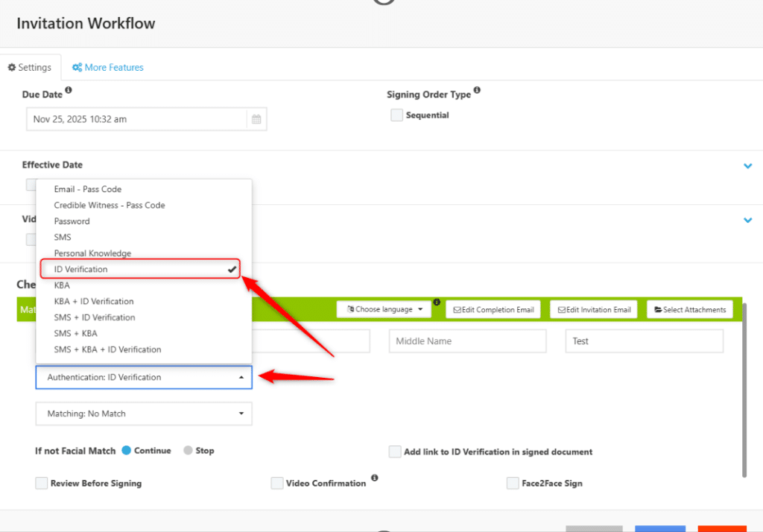Click the Select Attachments button
This screenshot has width=763, height=532.
(x=689, y=308)
